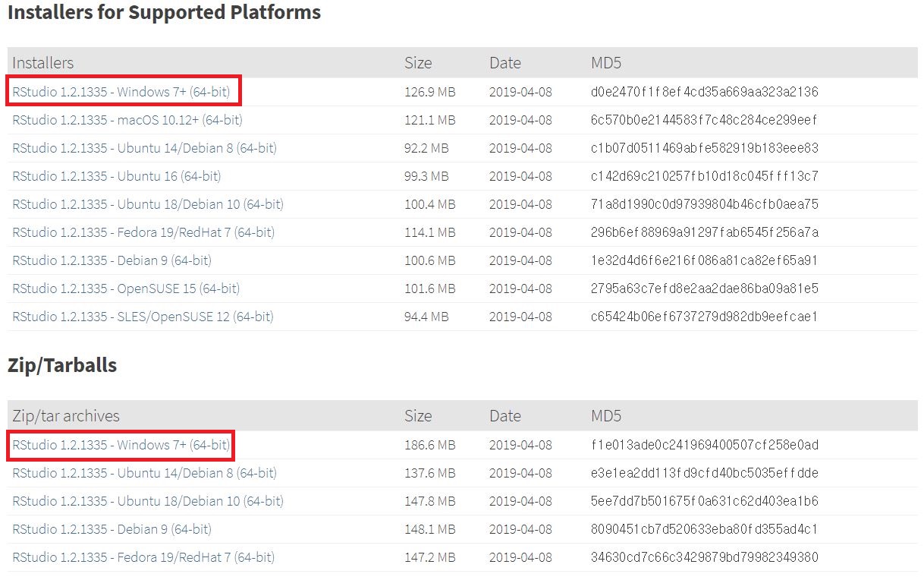924x577 pixels.
Task: Click the 126.9 MB size value
Action: 430,92
